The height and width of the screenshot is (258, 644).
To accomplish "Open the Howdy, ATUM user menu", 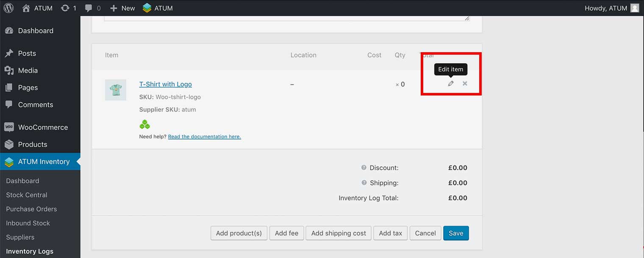I will [x=611, y=8].
